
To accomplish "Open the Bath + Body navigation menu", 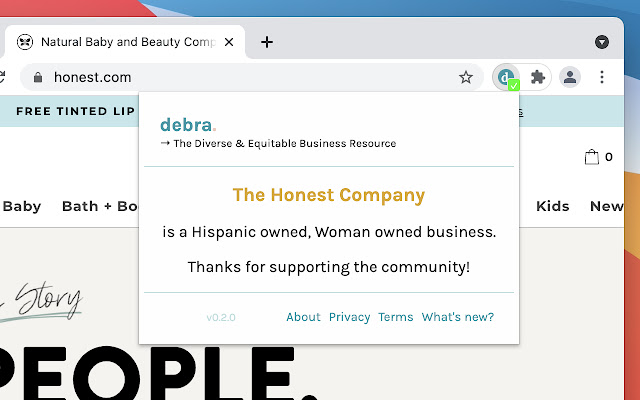I will coord(100,206).
